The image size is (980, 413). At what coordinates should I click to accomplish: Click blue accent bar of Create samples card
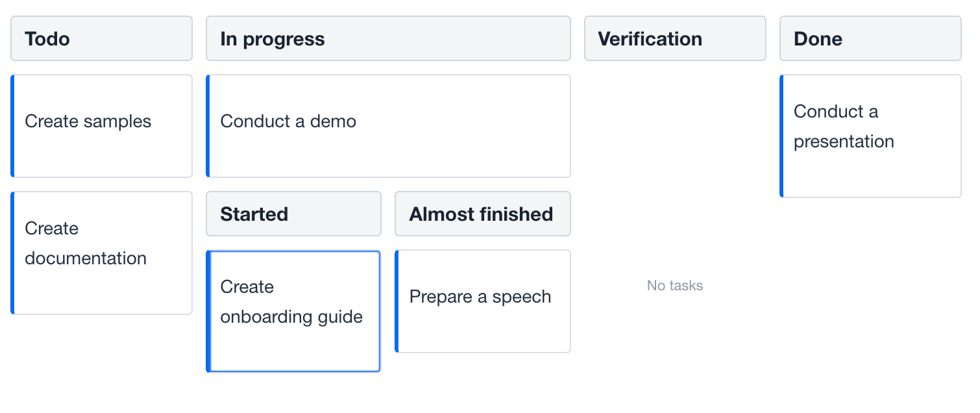(x=12, y=126)
